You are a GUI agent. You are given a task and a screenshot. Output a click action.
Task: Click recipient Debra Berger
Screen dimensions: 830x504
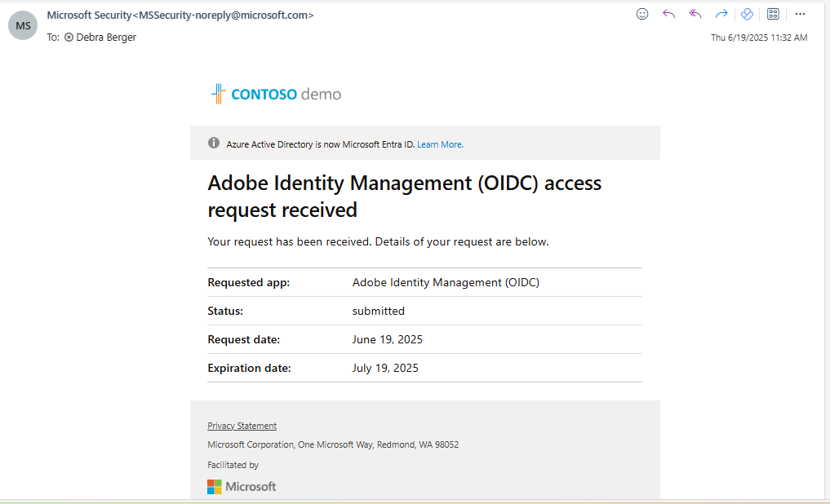[x=106, y=37]
